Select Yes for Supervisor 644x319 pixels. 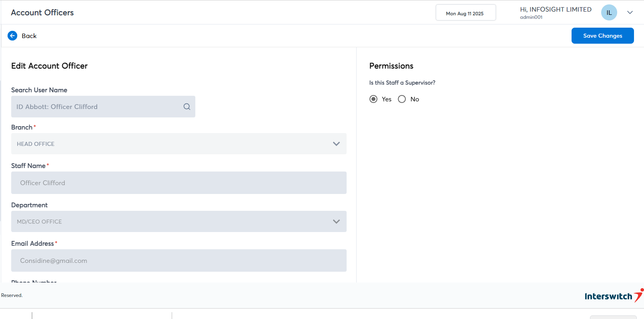point(373,99)
